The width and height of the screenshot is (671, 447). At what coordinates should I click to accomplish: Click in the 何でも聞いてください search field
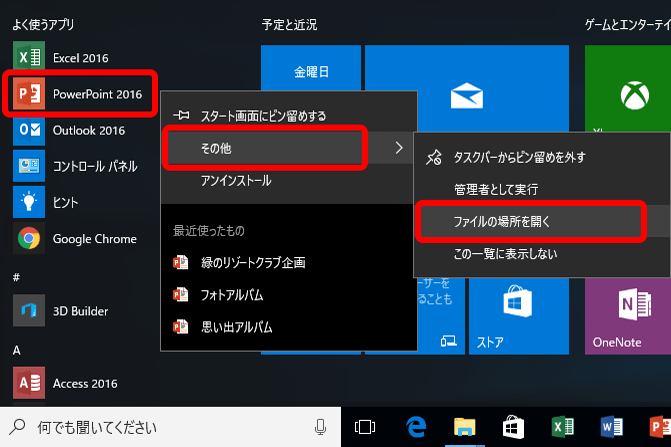tap(170, 427)
